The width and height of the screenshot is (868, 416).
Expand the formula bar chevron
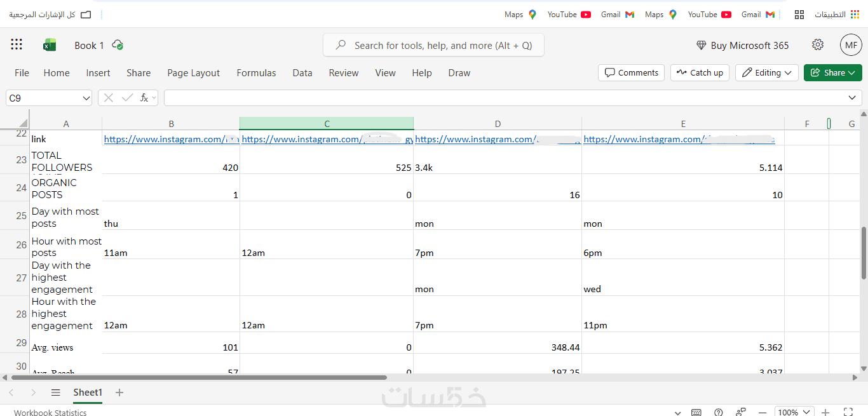click(852, 98)
